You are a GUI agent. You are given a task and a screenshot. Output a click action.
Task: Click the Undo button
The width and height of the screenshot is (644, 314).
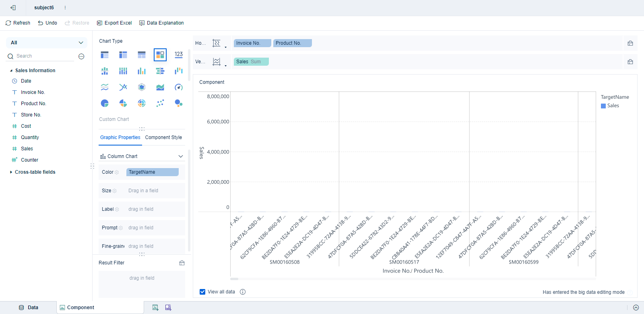pos(47,23)
